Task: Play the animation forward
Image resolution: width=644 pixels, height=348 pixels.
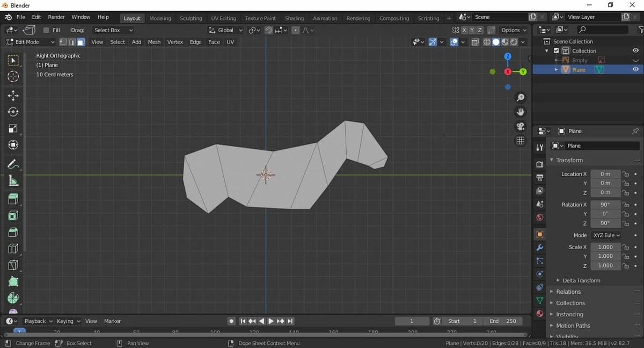Action: tap(271, 321)
